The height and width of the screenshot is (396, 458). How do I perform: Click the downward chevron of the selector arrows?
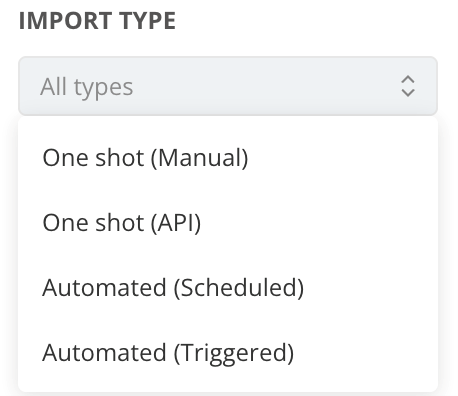coord(408,93)
